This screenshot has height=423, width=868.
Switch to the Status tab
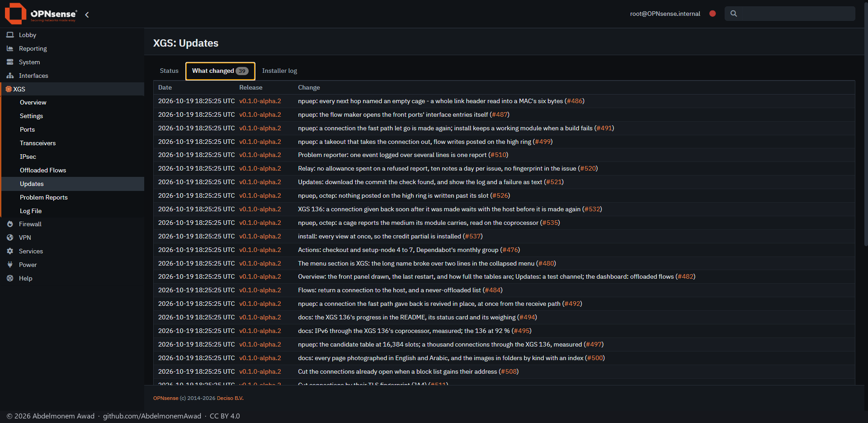tap(169, 71)
